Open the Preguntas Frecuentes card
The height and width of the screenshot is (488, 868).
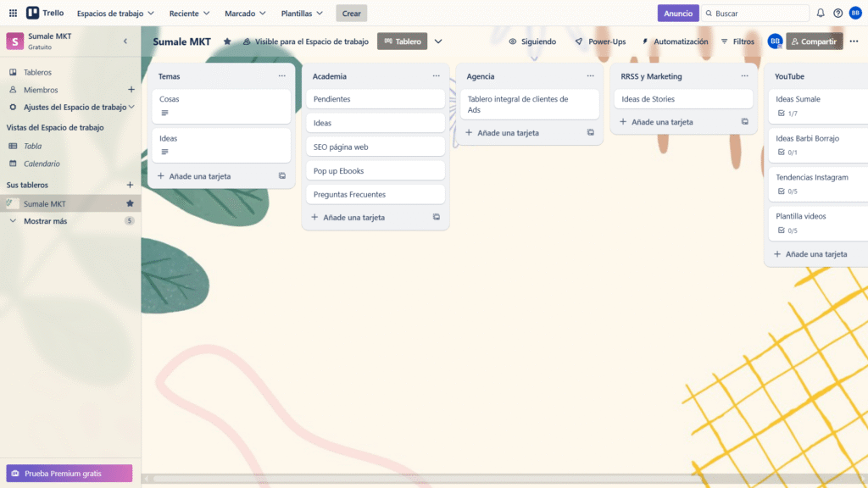(376, 194)
